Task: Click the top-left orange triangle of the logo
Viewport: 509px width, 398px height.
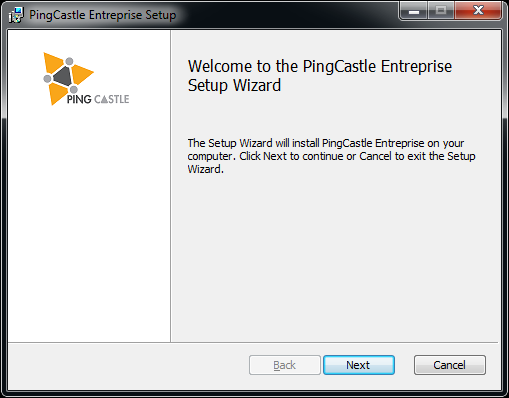Action: (x=52, y=62)
